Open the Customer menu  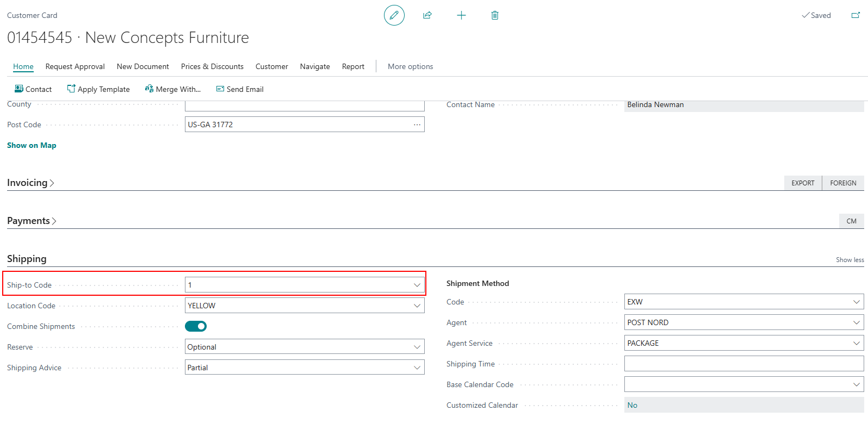[272, 66]
